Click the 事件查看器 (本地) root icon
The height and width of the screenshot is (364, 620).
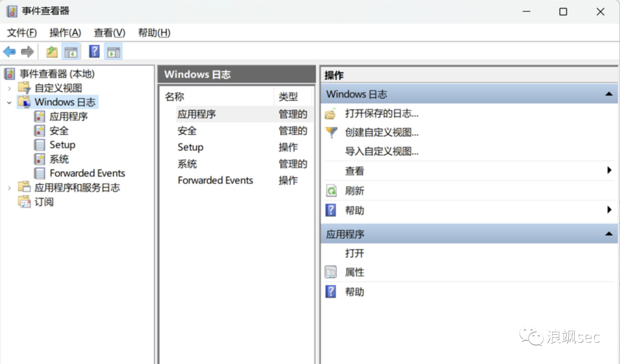coord(10,73)
